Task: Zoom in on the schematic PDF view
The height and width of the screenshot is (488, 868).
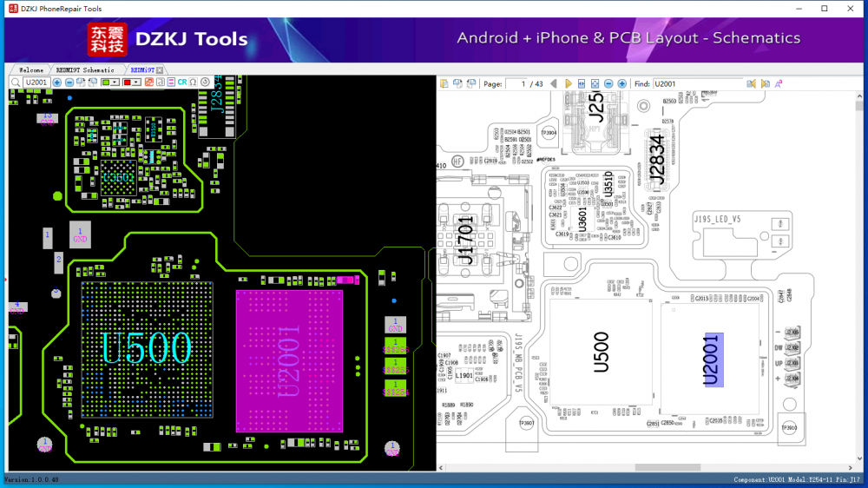Action: [621, 83]
